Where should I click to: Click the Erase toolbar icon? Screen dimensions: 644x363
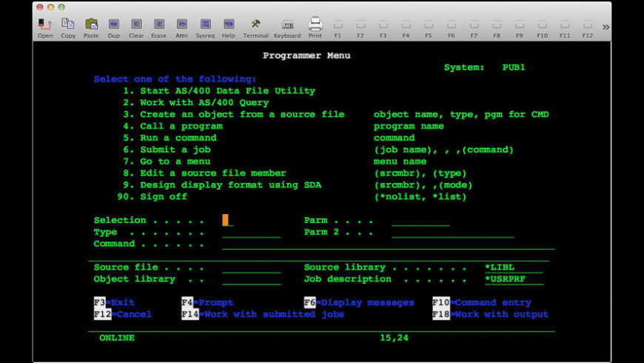[x=158, y=27]
